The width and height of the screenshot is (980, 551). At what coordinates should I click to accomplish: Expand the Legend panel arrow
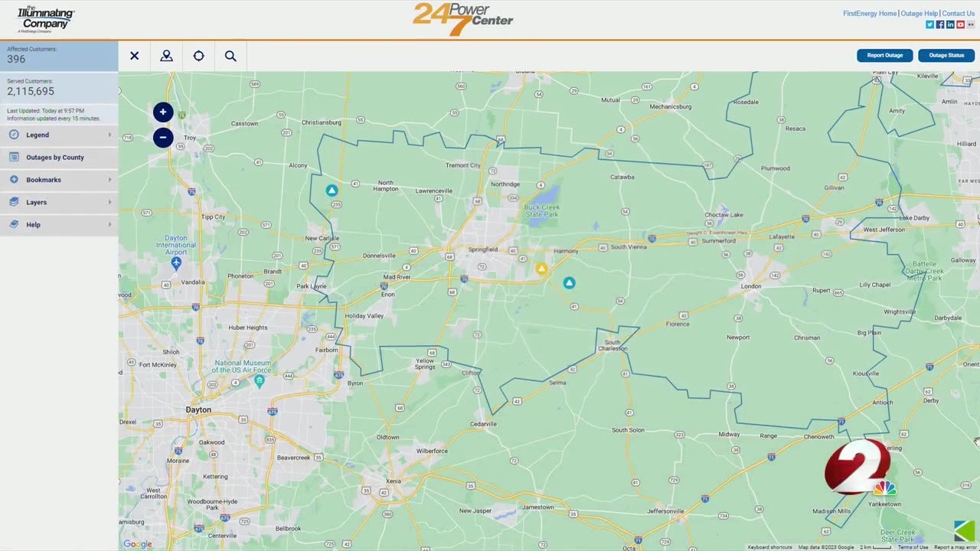[x=109, y=135]
